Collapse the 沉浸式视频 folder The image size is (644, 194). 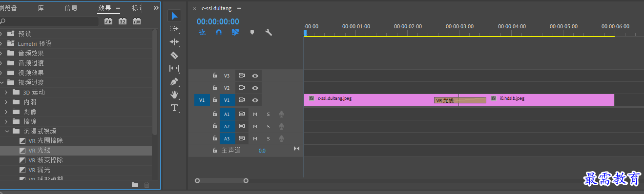point(7,131)
